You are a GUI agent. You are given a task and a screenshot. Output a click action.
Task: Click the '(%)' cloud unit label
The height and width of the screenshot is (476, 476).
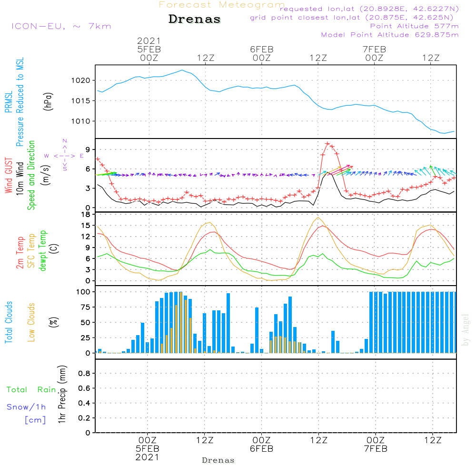(53, 322)
